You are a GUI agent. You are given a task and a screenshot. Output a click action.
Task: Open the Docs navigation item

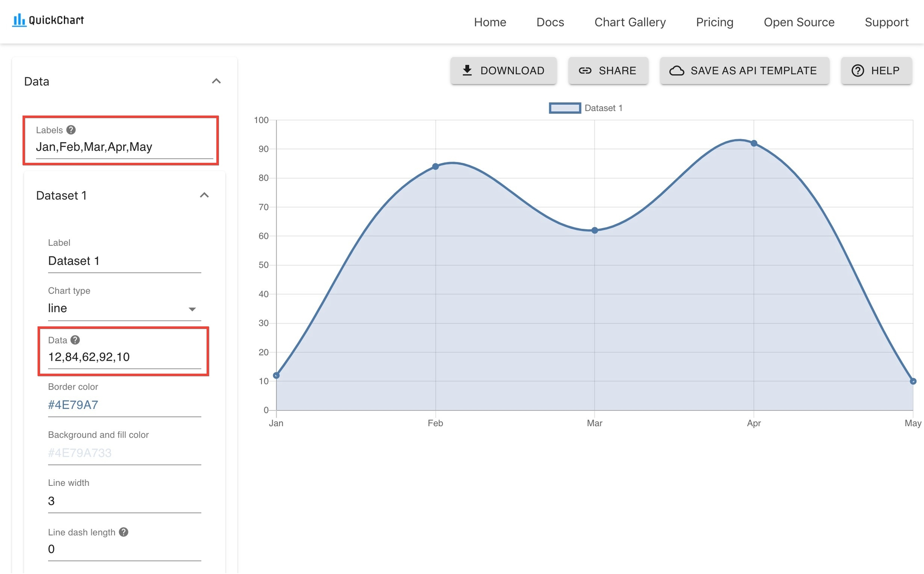click(550, 22)
